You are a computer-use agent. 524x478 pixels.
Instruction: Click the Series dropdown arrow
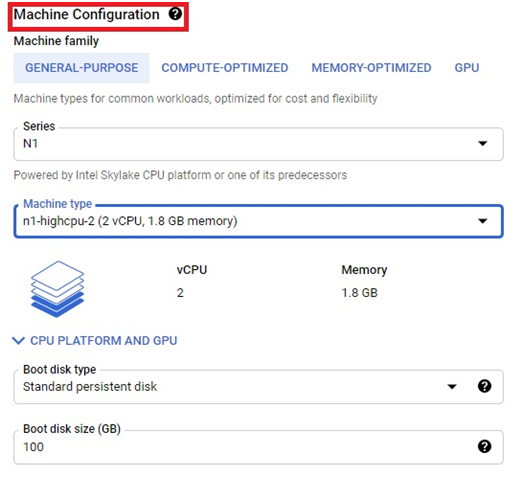(x=482, y=144)
